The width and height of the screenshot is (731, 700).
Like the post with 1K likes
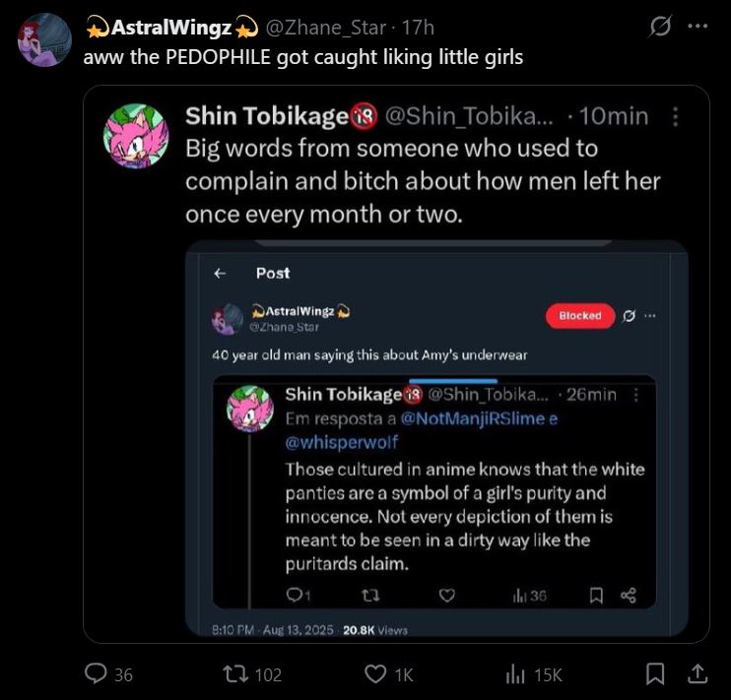coord(376,673)
